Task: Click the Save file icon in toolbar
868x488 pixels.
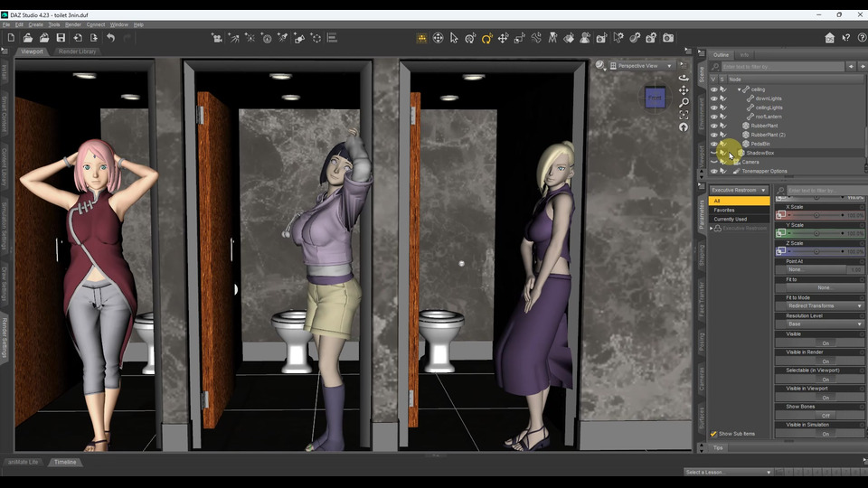Action: pos(61,38)
